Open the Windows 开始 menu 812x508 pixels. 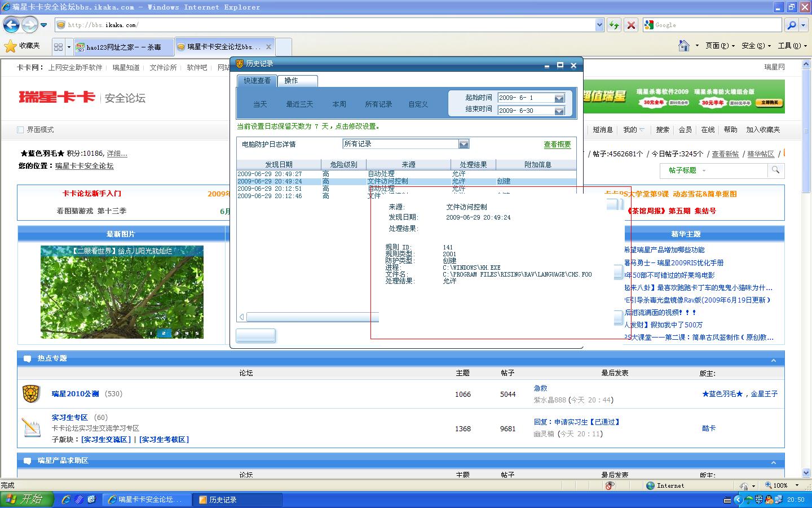(27, 500)
